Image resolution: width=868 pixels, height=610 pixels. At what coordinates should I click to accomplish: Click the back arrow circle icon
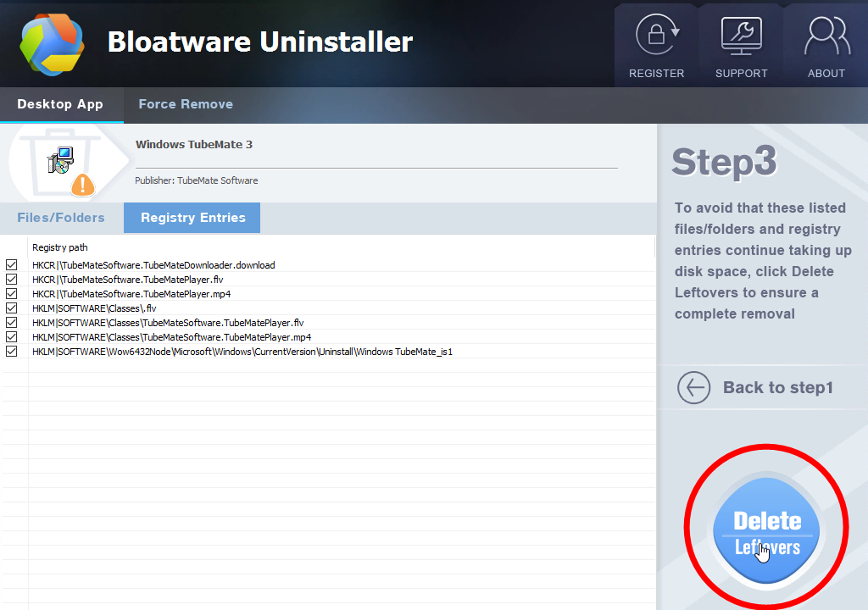(x=693, y=387)
